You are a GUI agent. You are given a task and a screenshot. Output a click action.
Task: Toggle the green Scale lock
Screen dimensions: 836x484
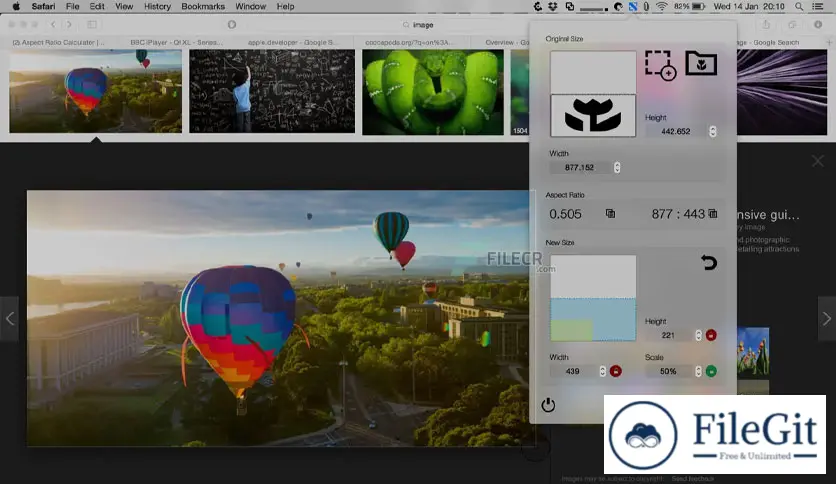(711, 371)
